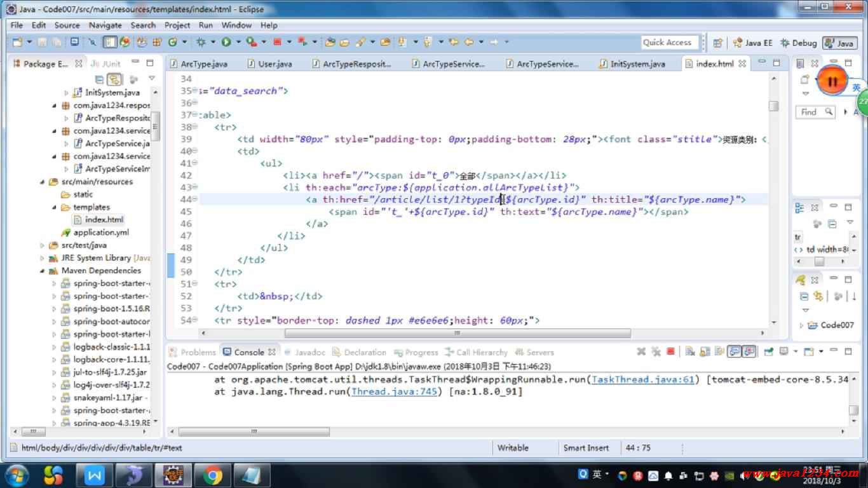Click the Debug bug icon in toolbar
Viewport: 868px width, 488px height.
tap(201, 42)
